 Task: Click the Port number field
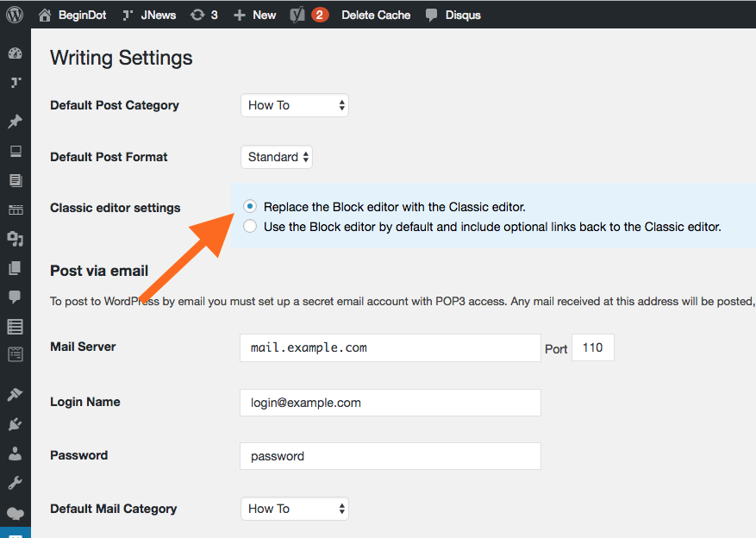click(x=593, y=347)
